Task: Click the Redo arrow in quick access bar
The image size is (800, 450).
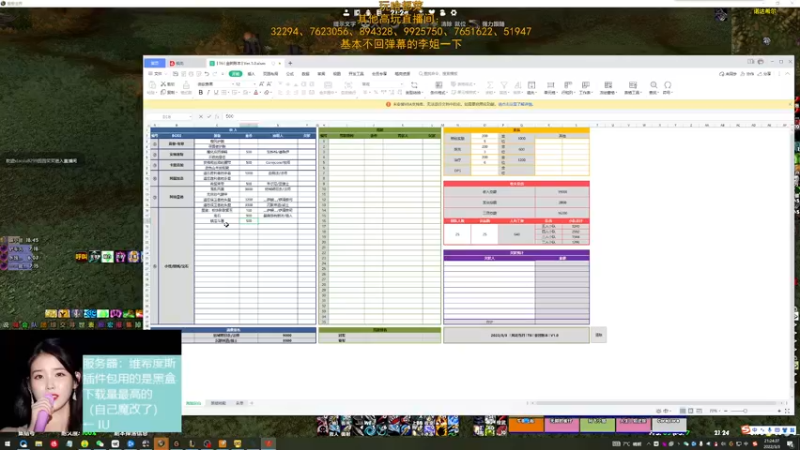Action: [215, 74]
